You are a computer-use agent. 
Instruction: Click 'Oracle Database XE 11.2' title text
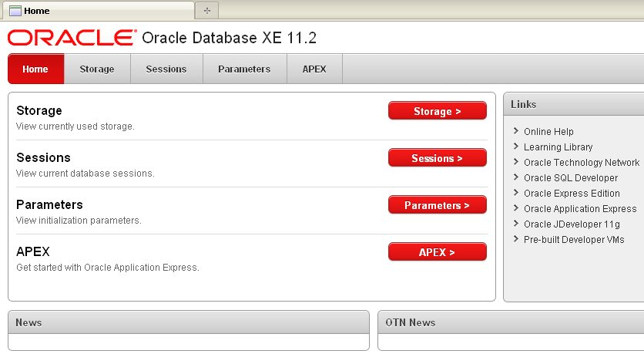tap(230, 38)
